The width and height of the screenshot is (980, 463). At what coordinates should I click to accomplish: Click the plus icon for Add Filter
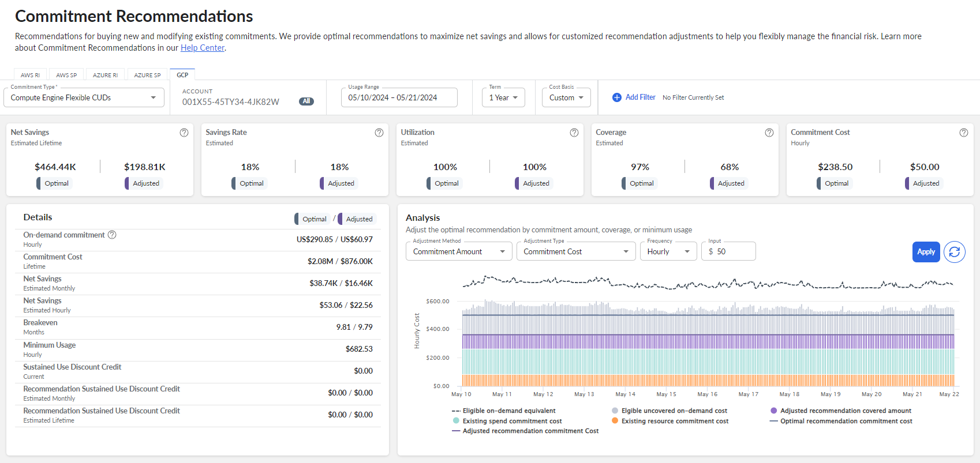617,97
